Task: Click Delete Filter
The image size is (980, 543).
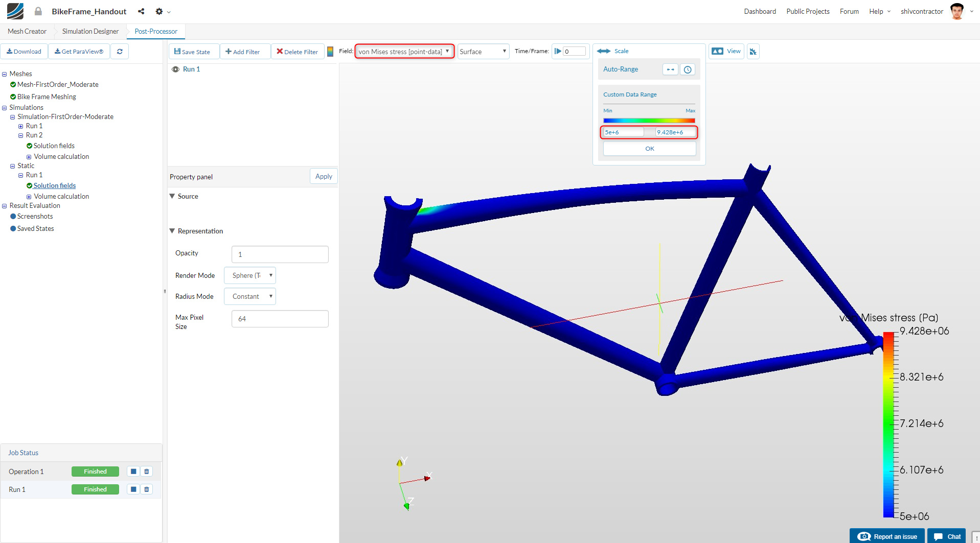Action: click(298, 52)
